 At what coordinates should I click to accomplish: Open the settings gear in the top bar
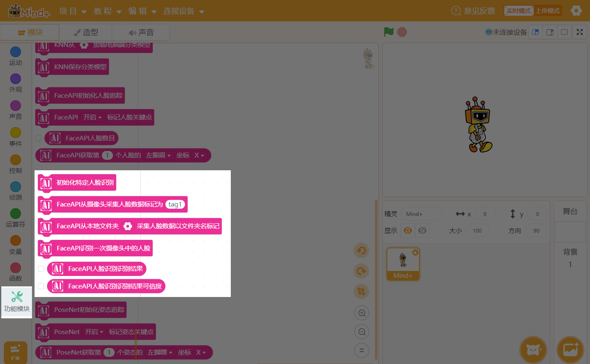pos(576,11)
